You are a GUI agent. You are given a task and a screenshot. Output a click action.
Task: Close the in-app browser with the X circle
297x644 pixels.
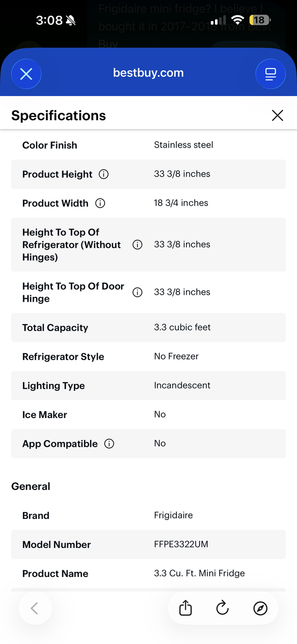click(x=26, y=74)
